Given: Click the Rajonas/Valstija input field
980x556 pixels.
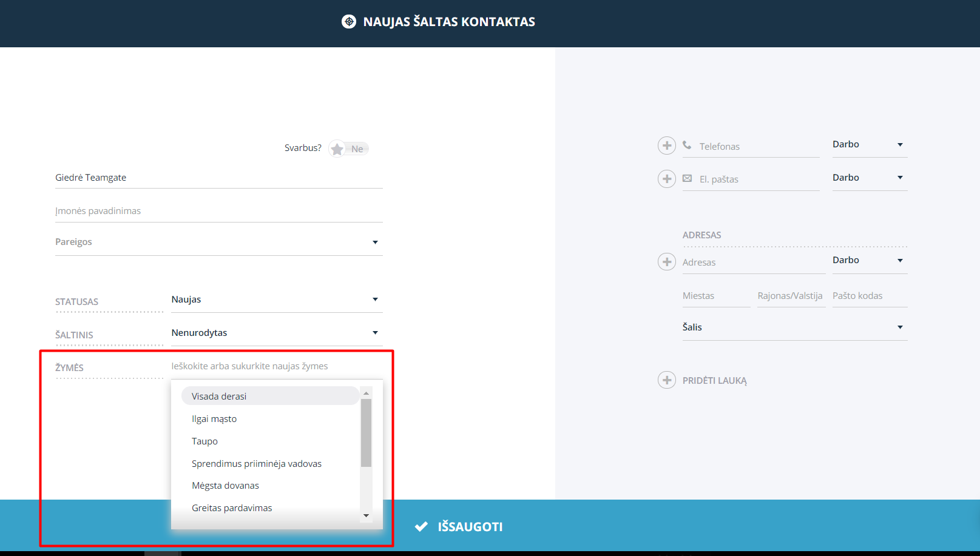Looking at the screenshot, I should coord(791,296).
